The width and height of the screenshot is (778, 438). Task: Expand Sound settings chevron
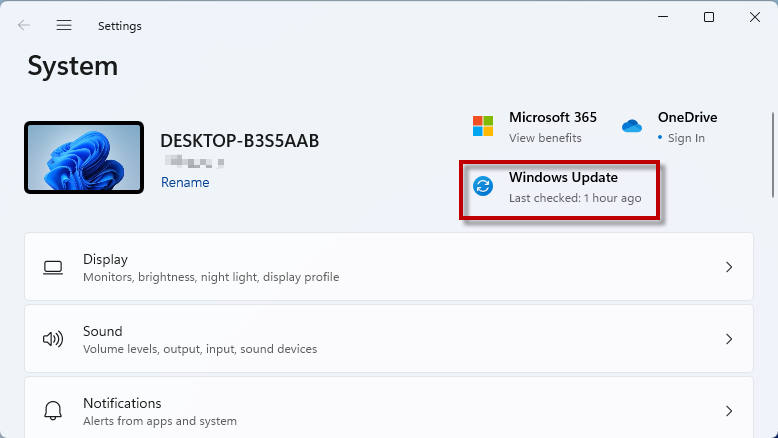click(729, 339)
